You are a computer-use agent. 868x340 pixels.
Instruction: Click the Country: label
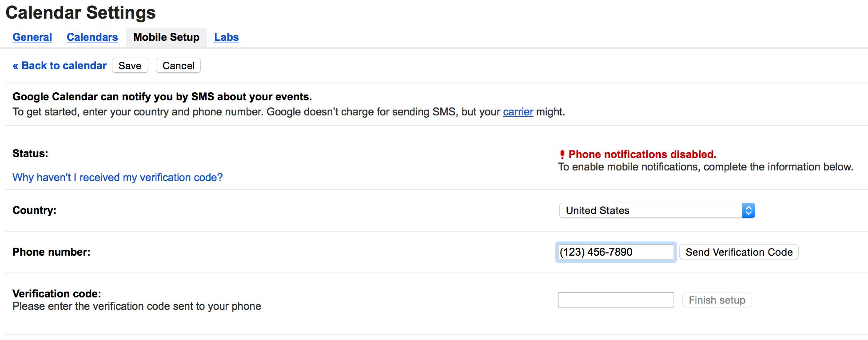(34, 210)
